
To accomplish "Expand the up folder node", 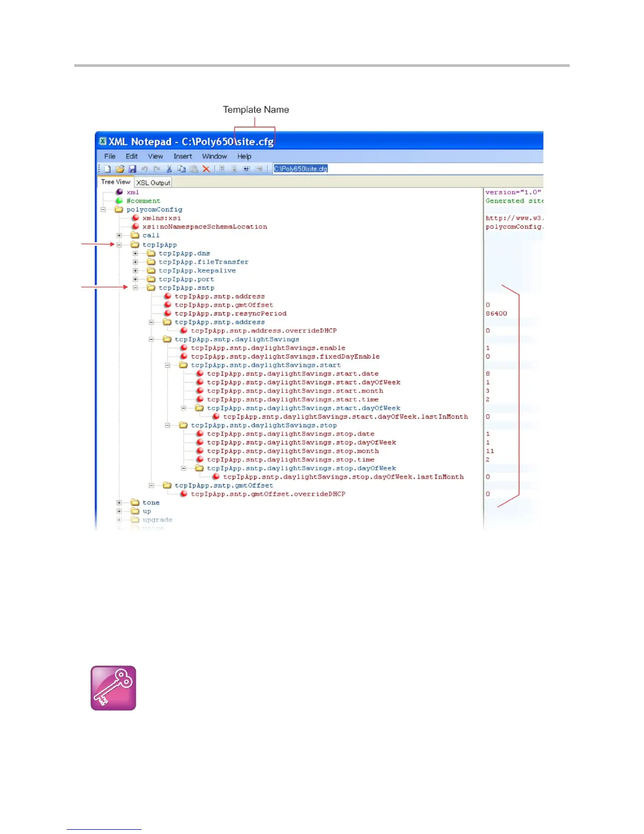I will point(119,511).
